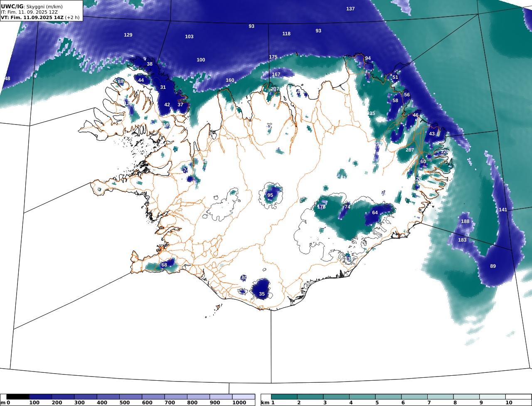Click the legend label 10 on the kilometre scale
Image resolution: width=532 pixels, height=406 pixels.
tap(509, 403)
